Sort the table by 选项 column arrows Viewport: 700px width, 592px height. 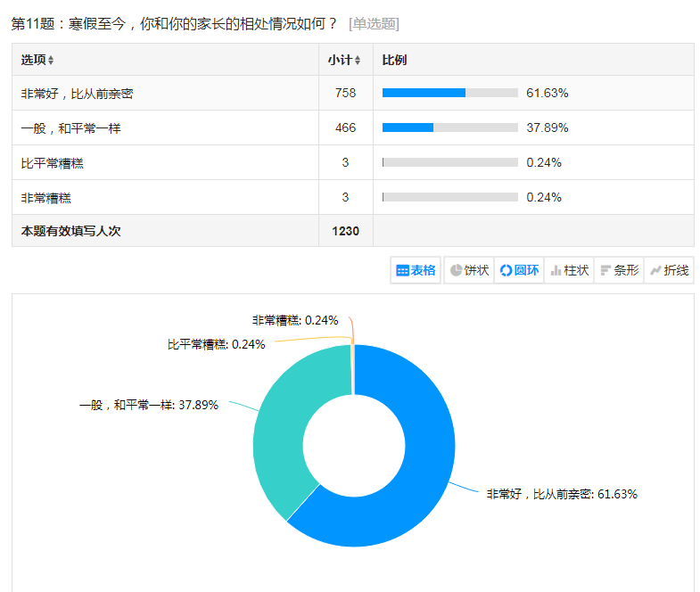tap(51, 61)
